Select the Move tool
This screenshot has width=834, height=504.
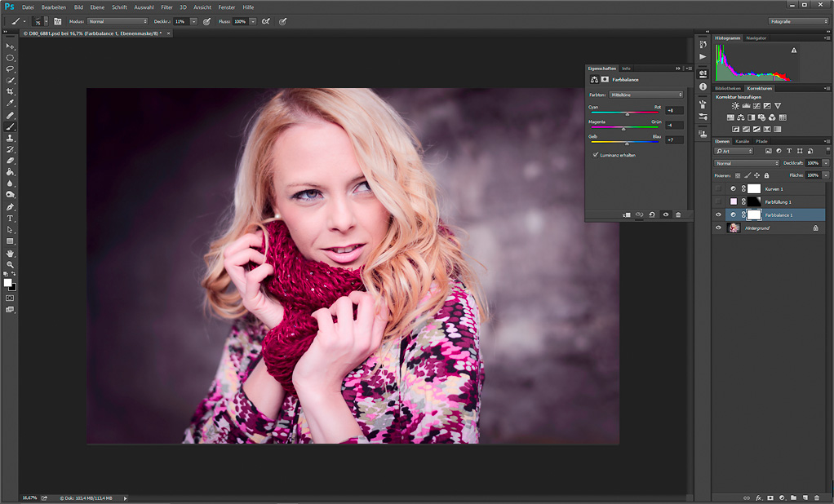(10, 46)
